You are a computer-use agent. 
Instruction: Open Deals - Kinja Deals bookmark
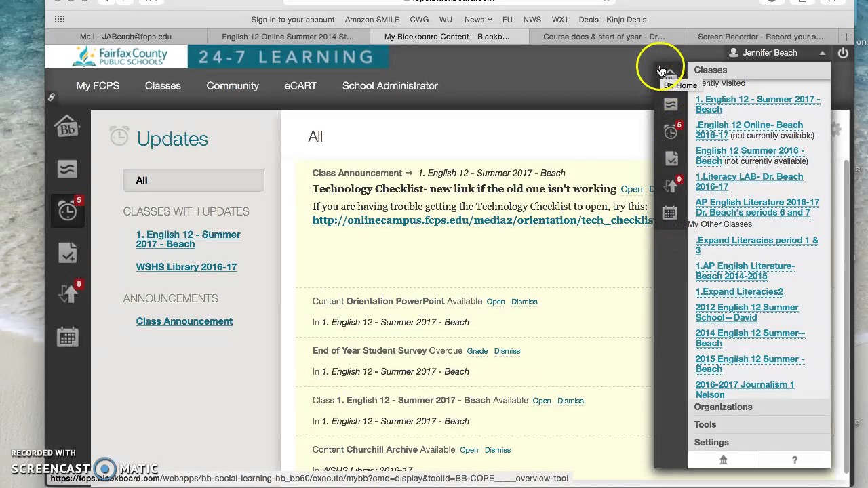coord(612,20)
